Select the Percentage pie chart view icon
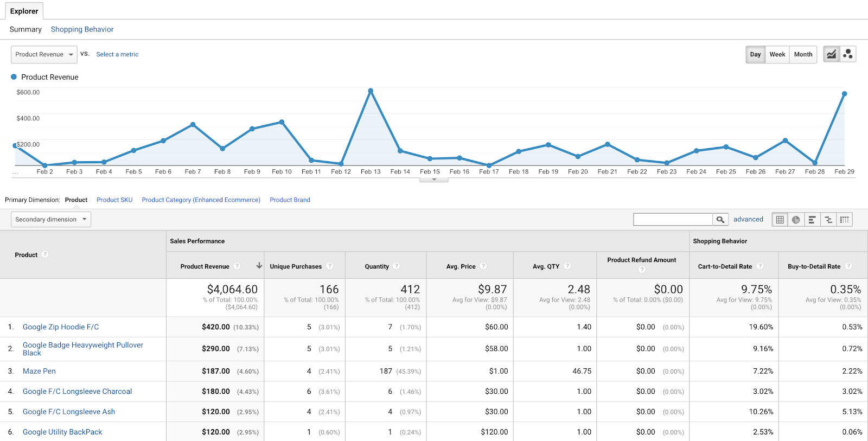Screen dimensions: 868x441 [x=796, y=219]
